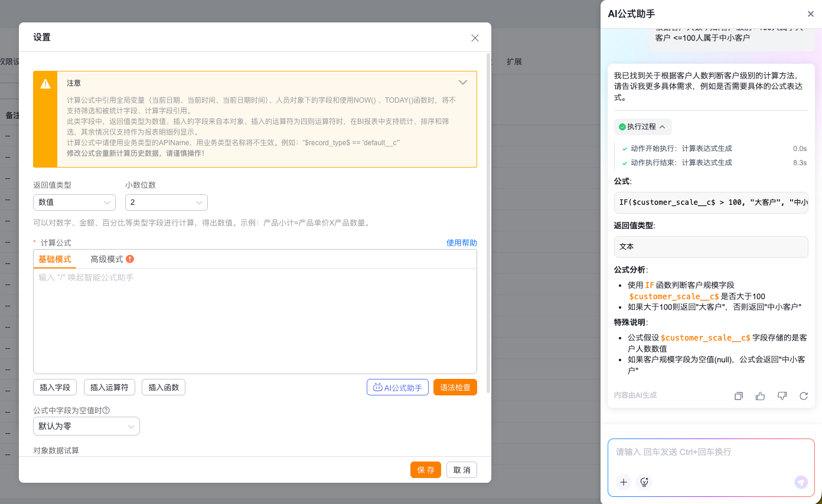Collapse the 注意 notice with its chevron
822x504 pixels.
(463, 83)
